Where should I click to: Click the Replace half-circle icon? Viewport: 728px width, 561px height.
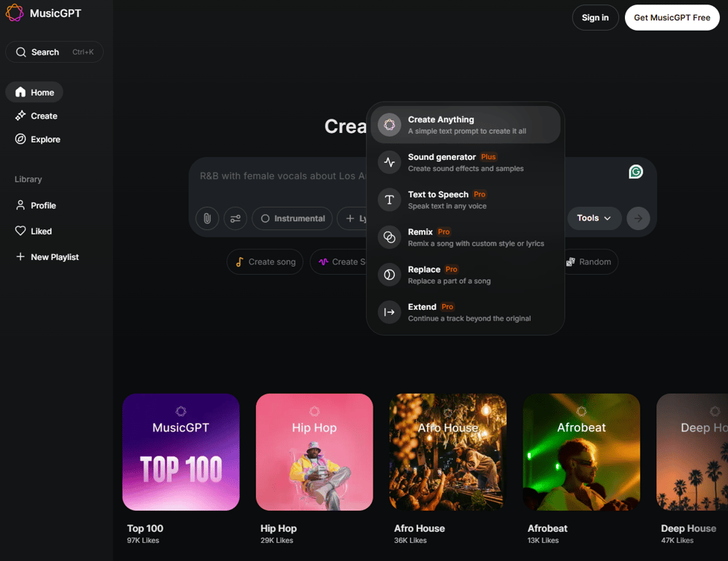389,275
